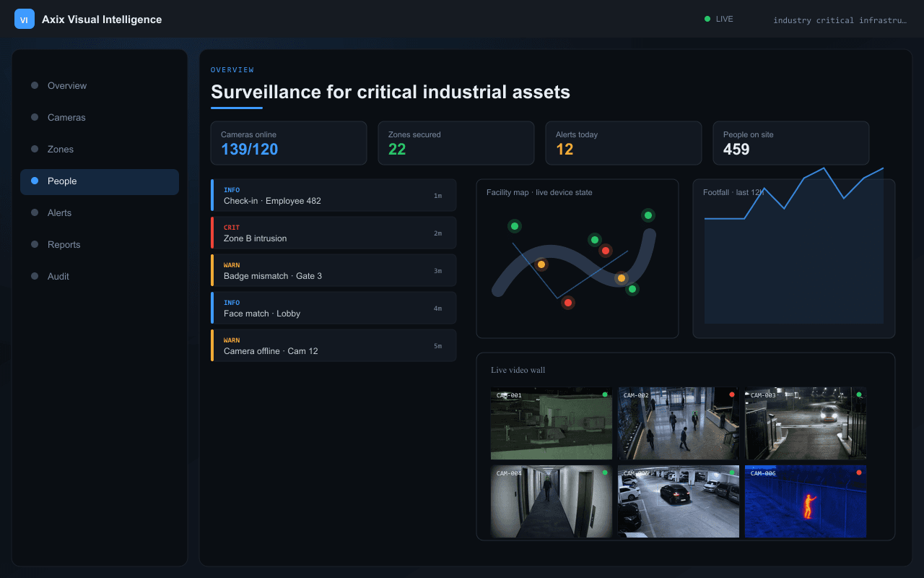Open Alerts from the sidebar
Image resolution: width=924 pixels, height=578 pixels.
[x=100, y=212]
